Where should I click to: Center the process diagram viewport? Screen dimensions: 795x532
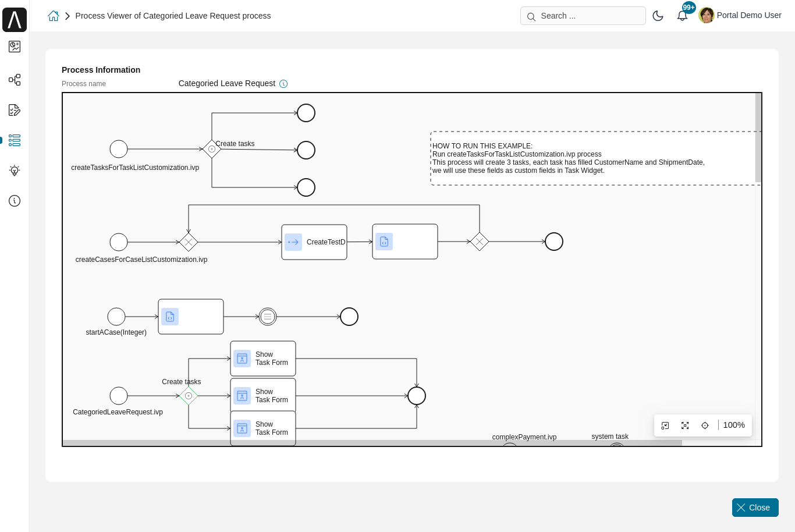pos(705,425)
